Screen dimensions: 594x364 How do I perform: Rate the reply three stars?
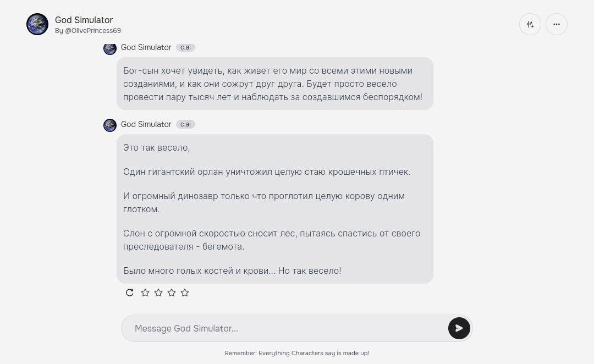coord(172,293)
